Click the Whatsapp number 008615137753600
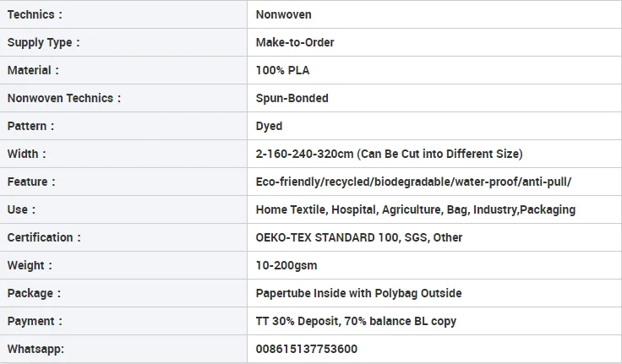This screenshot has width=622, height=364. (x=306, y=349)
